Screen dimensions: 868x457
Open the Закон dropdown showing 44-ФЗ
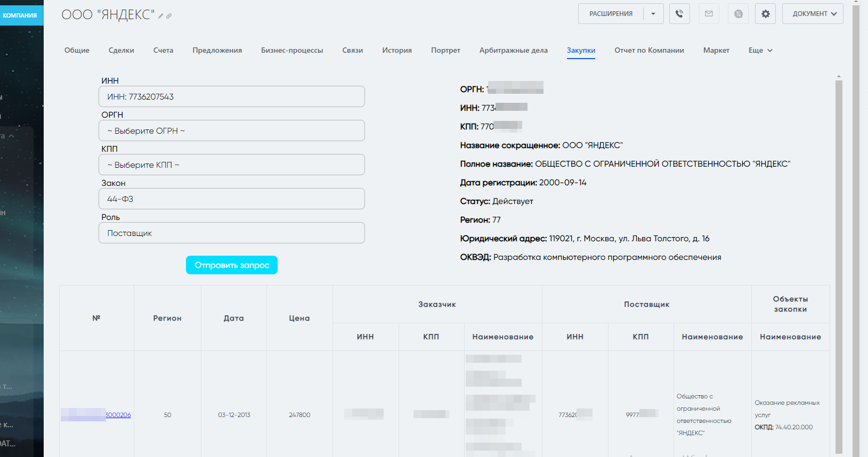tap(231, 199)
